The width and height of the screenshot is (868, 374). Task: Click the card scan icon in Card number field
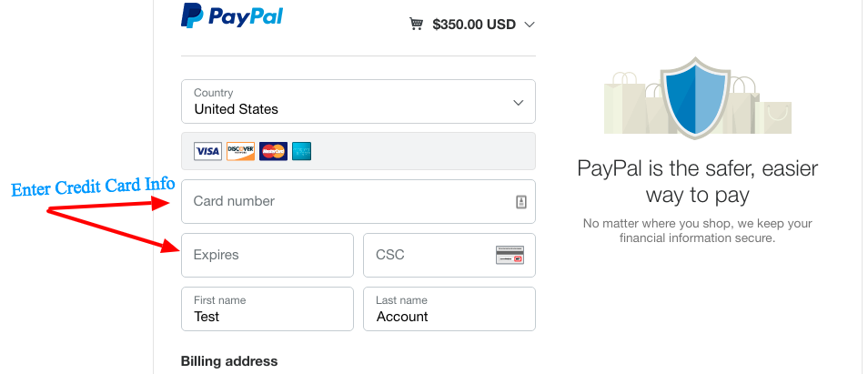point(521,202)
